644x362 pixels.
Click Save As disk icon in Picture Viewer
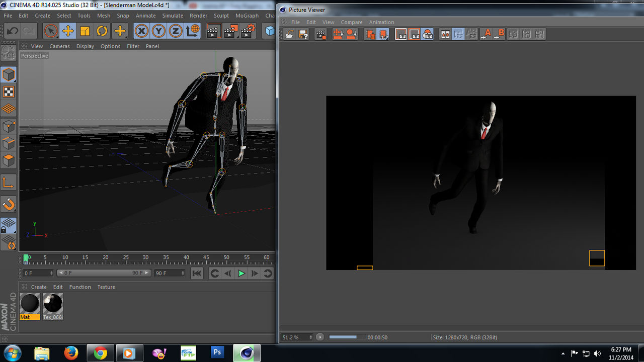tap(303, 34)
